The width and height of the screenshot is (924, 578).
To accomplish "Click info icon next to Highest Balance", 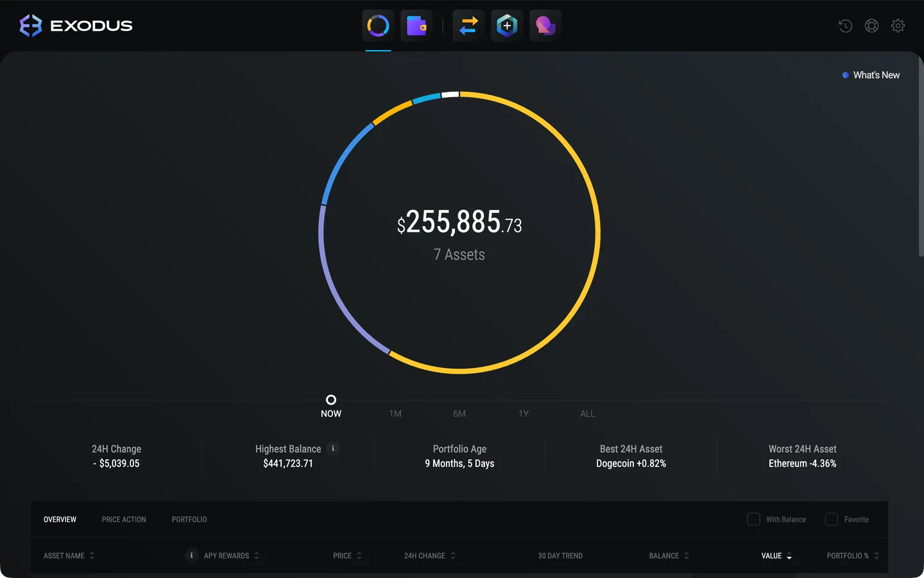I will [x=333, y=448].
